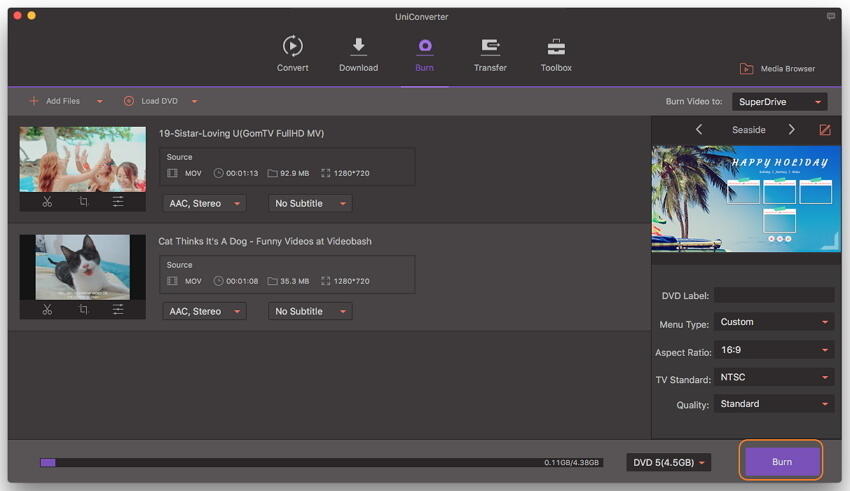
Task: Select the Sistar Loving U video thumbnail
Action: point(82,159)
